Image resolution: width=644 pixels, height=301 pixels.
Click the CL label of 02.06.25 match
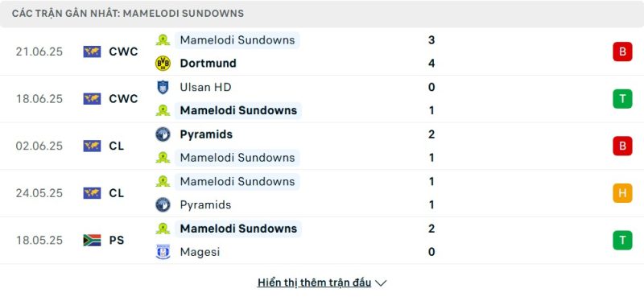pos(117,146)
